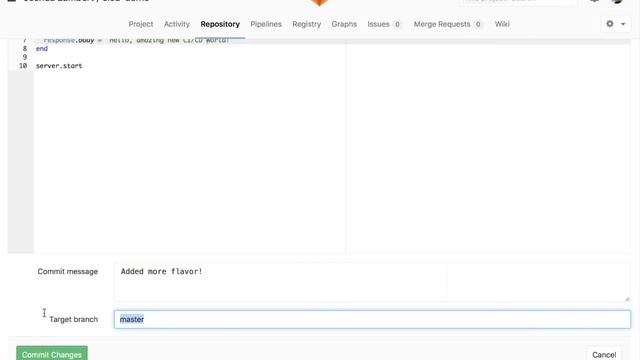The height and width of the screenshot is (360, 640).
Task: Click the Commit Changes button
Action: 52,353
